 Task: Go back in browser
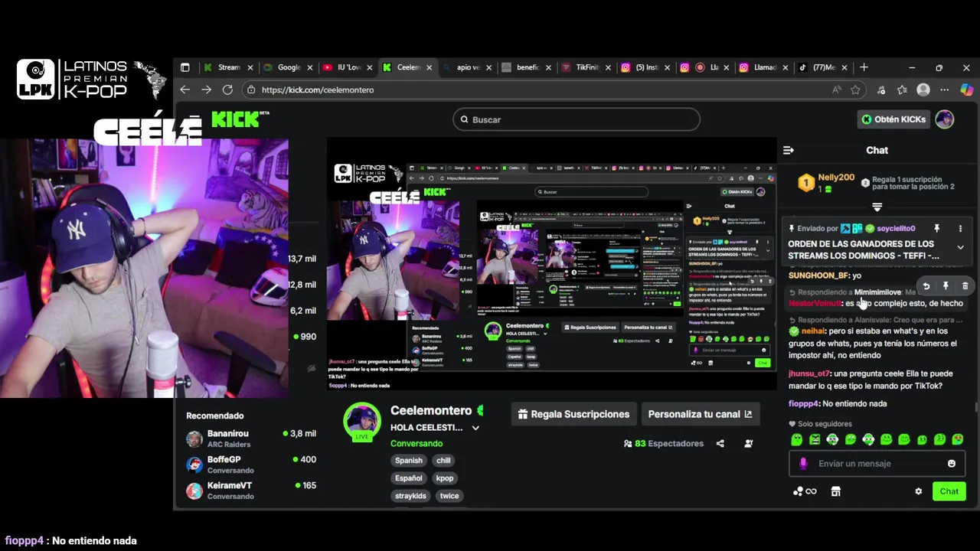[x=185, y=90]
